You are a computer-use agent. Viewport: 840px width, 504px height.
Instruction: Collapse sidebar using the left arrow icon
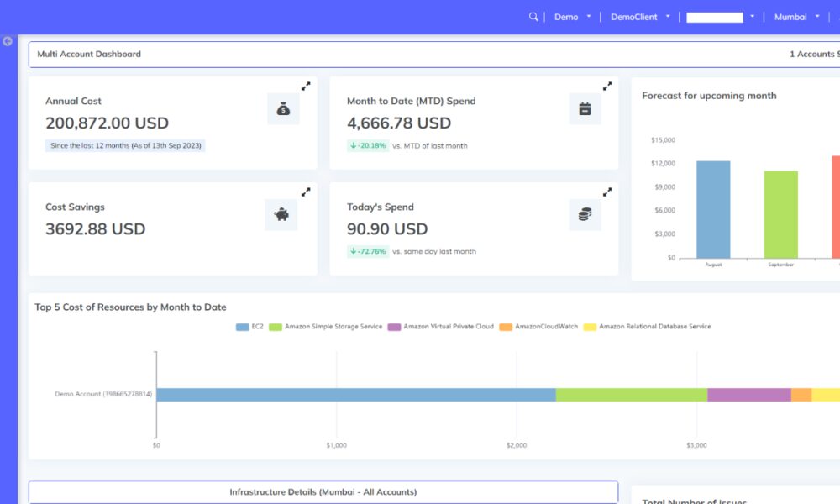coord(8,40)
